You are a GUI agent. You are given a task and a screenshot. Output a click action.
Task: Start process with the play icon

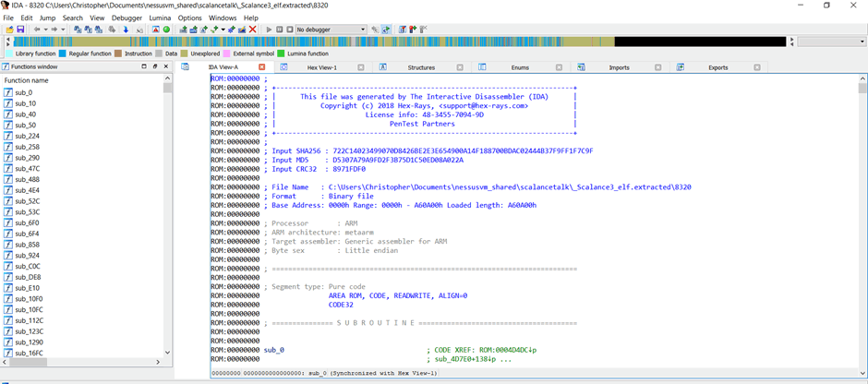tap(269, 30)
